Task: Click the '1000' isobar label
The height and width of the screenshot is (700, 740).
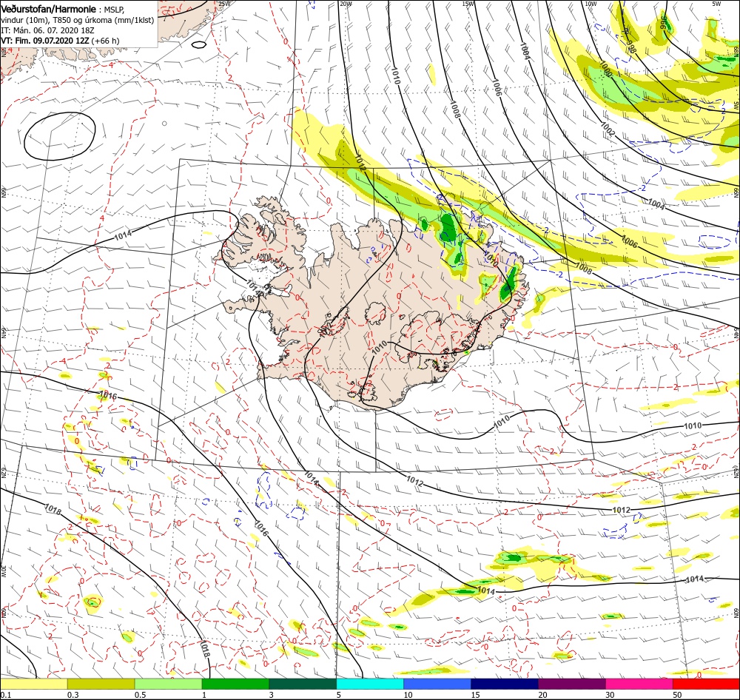Action: click(605, 68)
